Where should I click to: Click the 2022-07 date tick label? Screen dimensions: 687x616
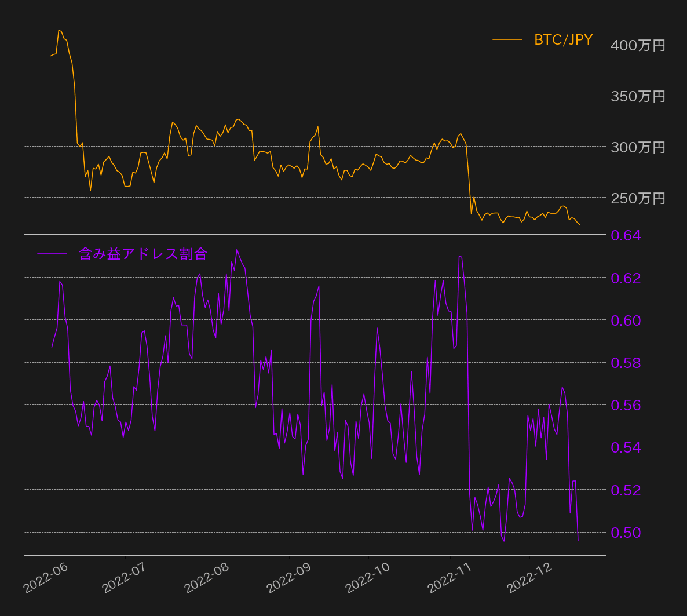[125, 577]
